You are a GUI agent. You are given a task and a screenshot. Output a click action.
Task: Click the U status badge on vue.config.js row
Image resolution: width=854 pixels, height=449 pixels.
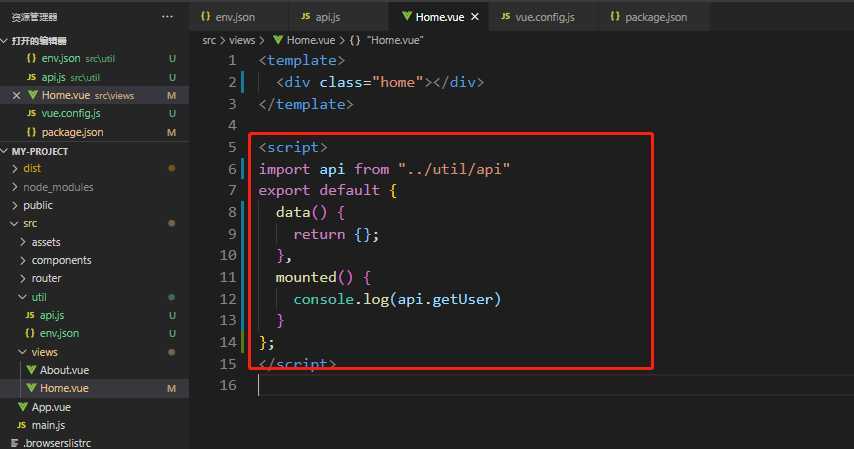(x=172, y=113)
